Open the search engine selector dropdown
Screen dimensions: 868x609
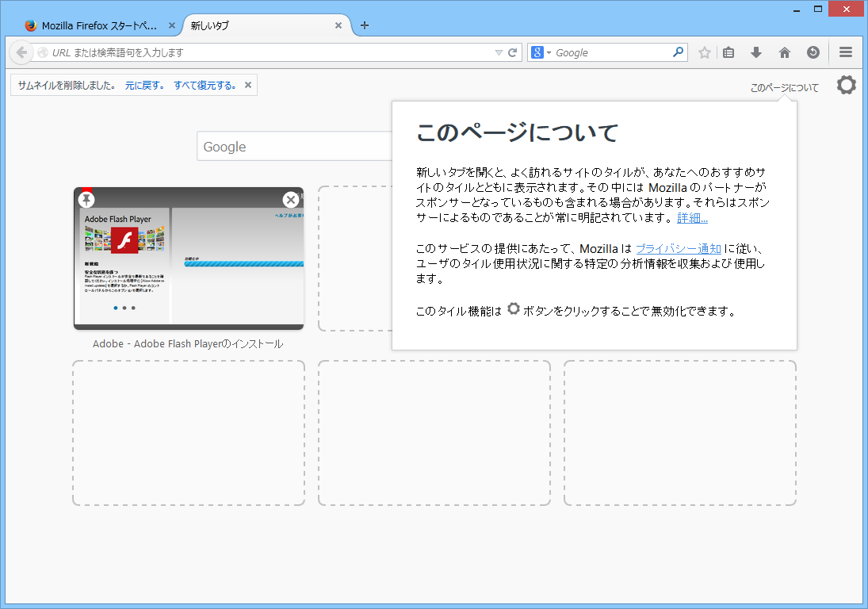[547, 52]
